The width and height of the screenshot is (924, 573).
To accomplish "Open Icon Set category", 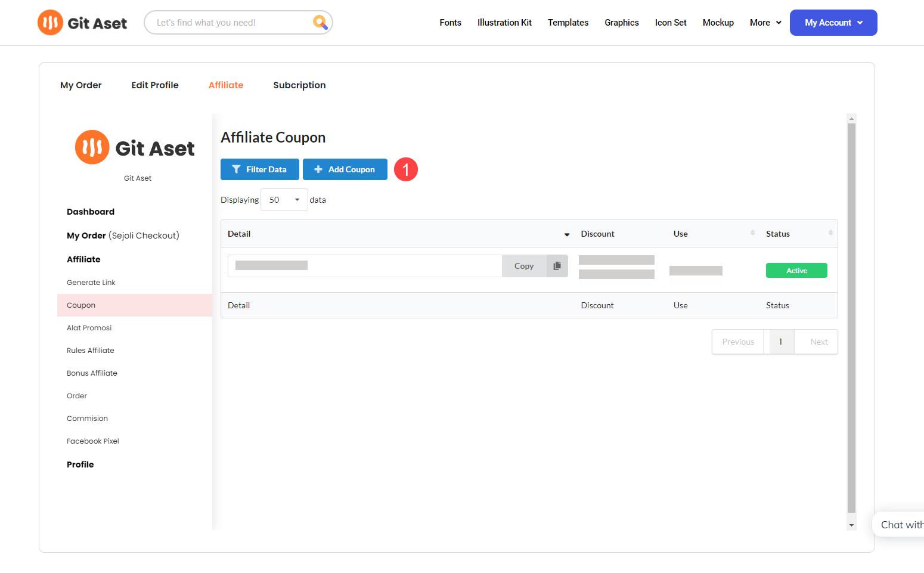I will point(671,23).
